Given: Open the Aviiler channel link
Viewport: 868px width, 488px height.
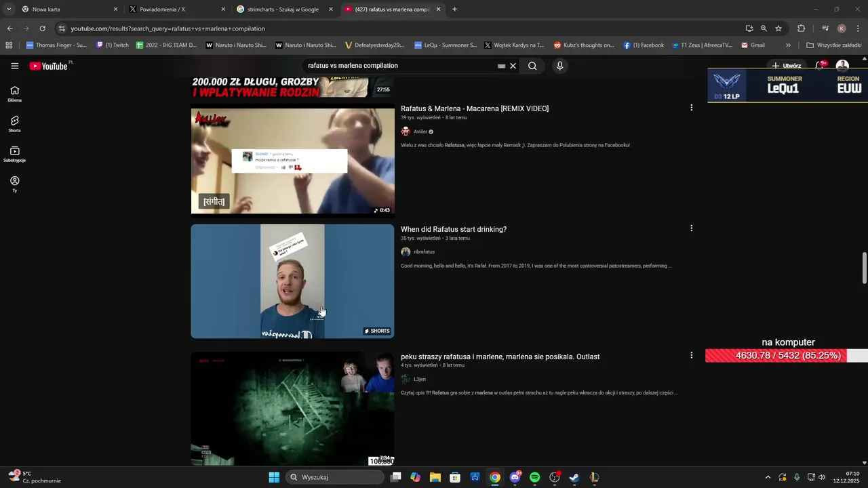Looking at the screenshot, I should click(x=420, y=131).
